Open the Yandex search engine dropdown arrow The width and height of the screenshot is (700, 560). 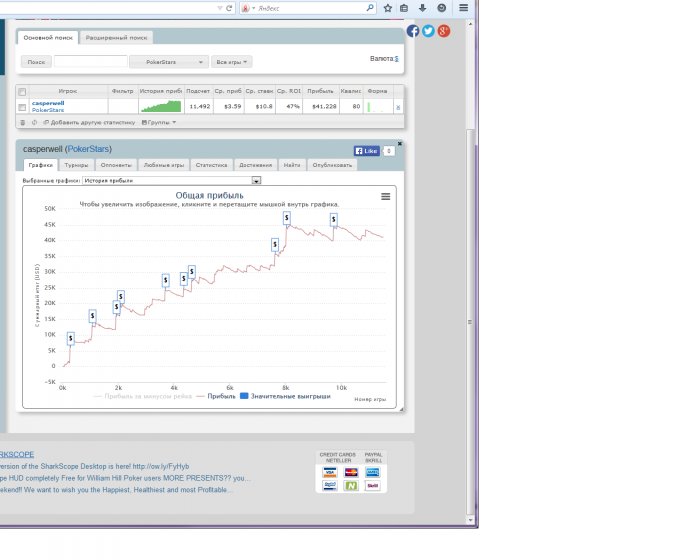coord(254,8)
